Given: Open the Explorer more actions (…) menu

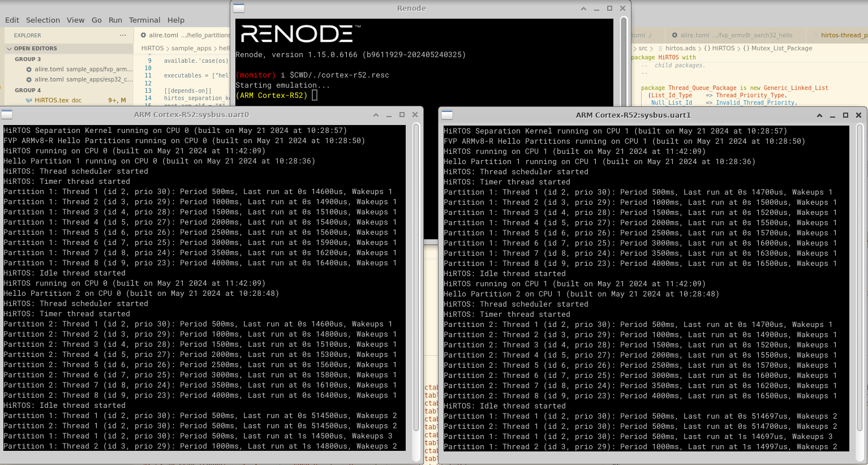Looking at the screenshot, I should 123,35.
